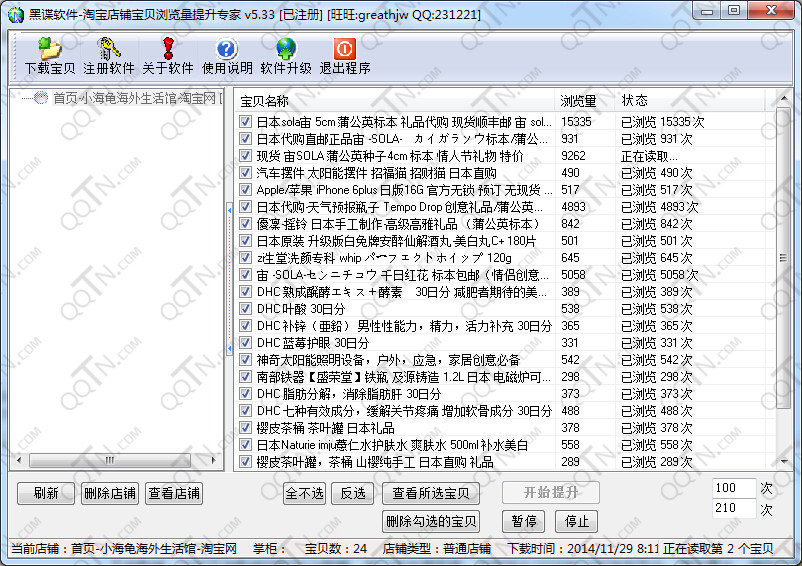Open 注册软件 register software icon
The width and height of the screenshot is (802, 566).
coord(108,48)
